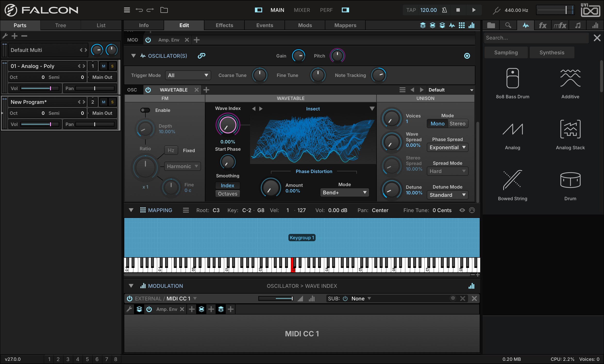
Task: Click the undo arrow icon
Action: pos(139,10)
